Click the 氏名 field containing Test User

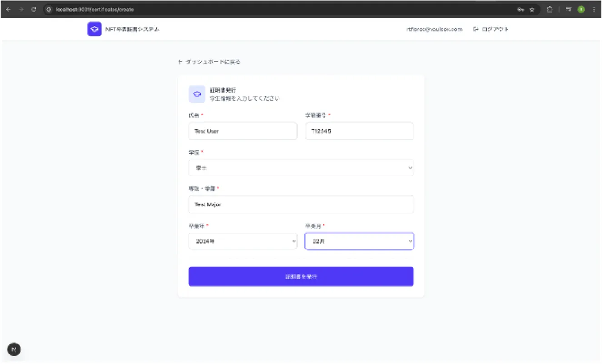[243, 131]
